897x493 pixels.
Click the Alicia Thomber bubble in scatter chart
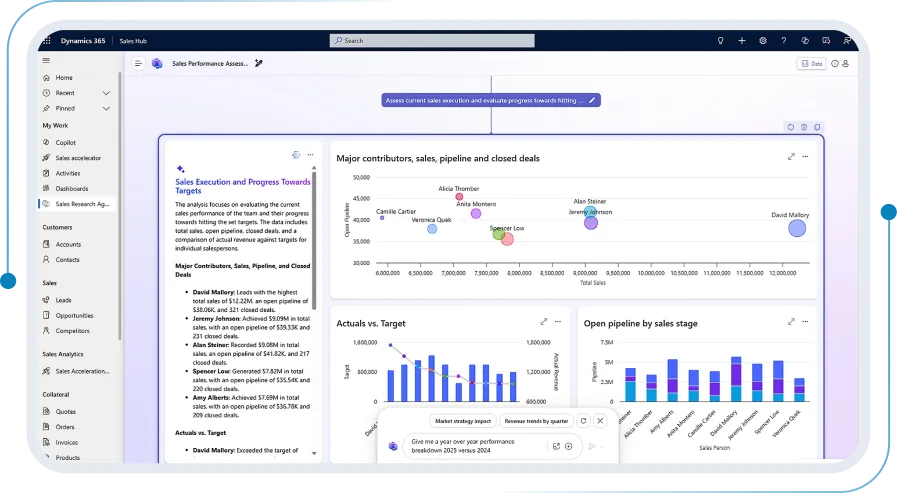459,196
